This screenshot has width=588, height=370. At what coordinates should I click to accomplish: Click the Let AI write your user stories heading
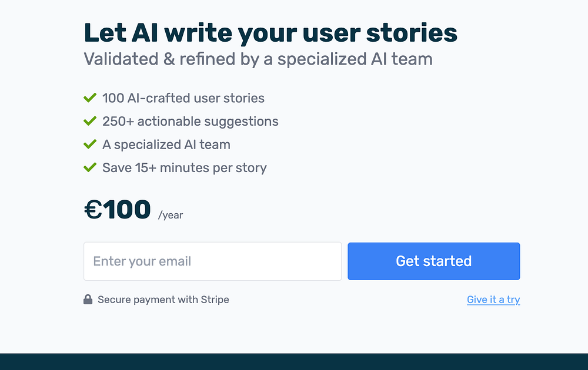(x=270, y=33)
